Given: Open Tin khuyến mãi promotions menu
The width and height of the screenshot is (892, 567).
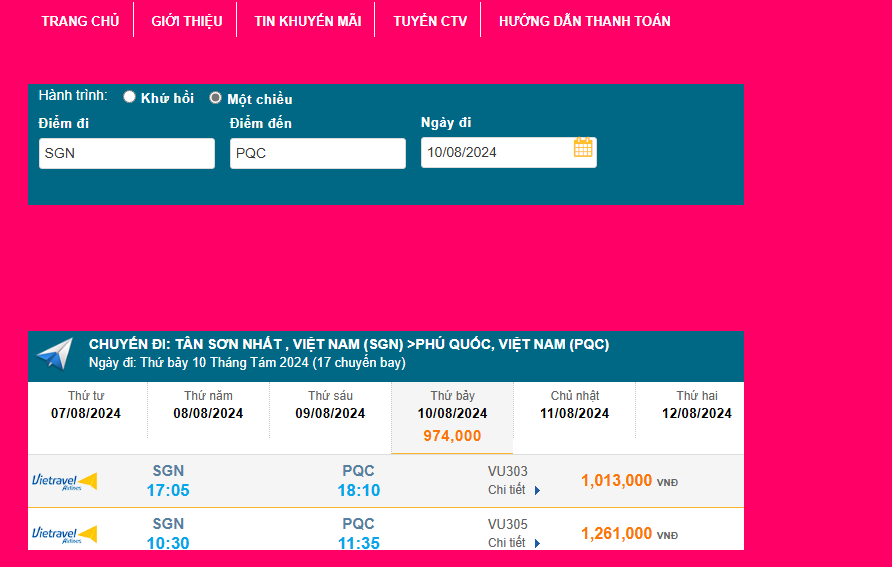Looking at the screenshot, I should 307,21.
